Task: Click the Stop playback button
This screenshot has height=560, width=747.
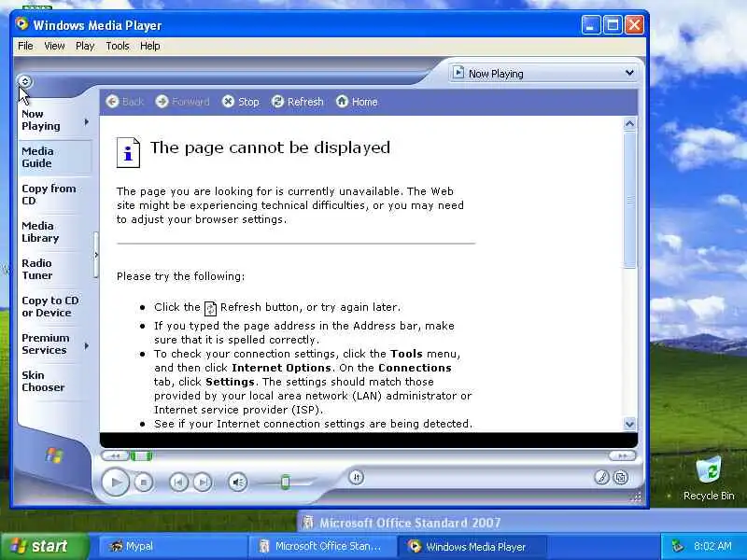Action: 144,483
